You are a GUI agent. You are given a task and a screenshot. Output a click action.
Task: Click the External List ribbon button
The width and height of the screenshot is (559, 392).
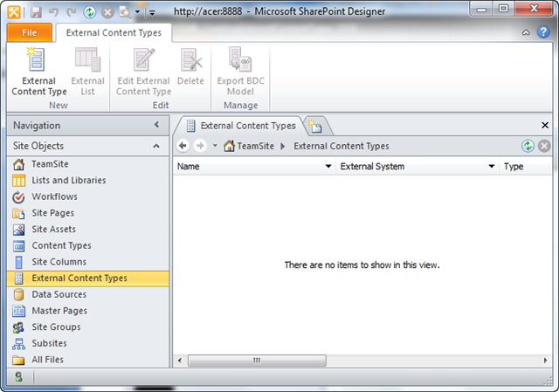point(87,72)
